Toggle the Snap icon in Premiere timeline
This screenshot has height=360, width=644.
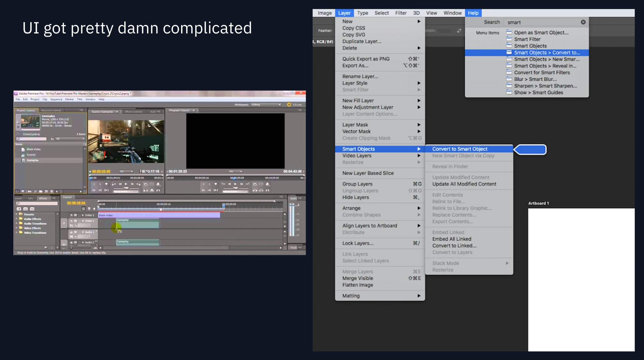click(x=83, y=208)
